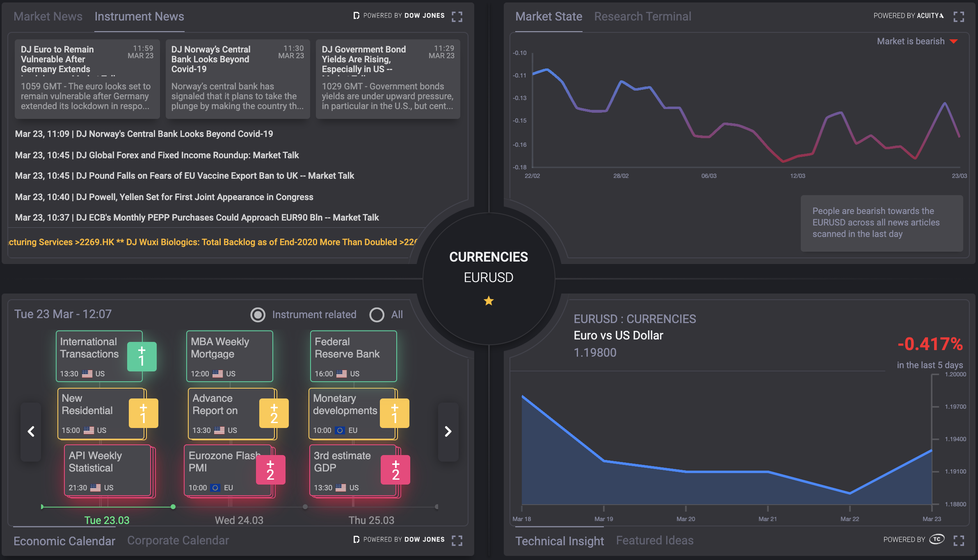
Task: Open the Federal Reserve Bank event card
Action: [354, 356]
